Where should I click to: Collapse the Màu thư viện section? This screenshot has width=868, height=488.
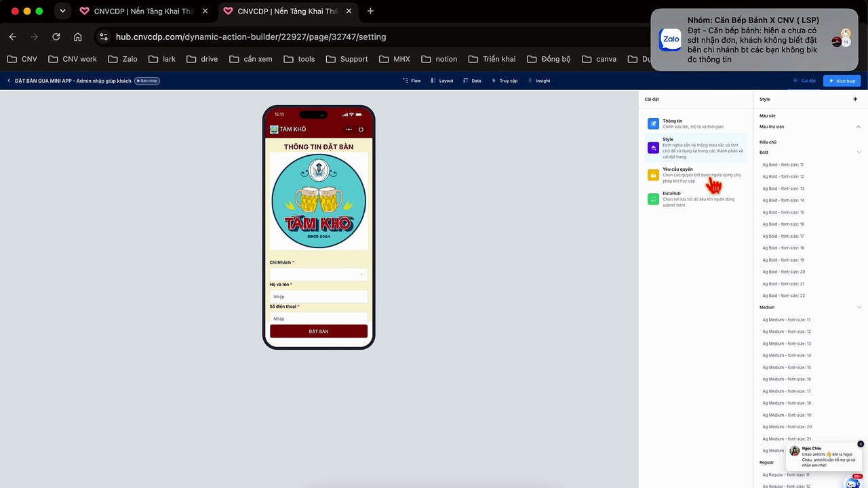click(x=859, y=127)
